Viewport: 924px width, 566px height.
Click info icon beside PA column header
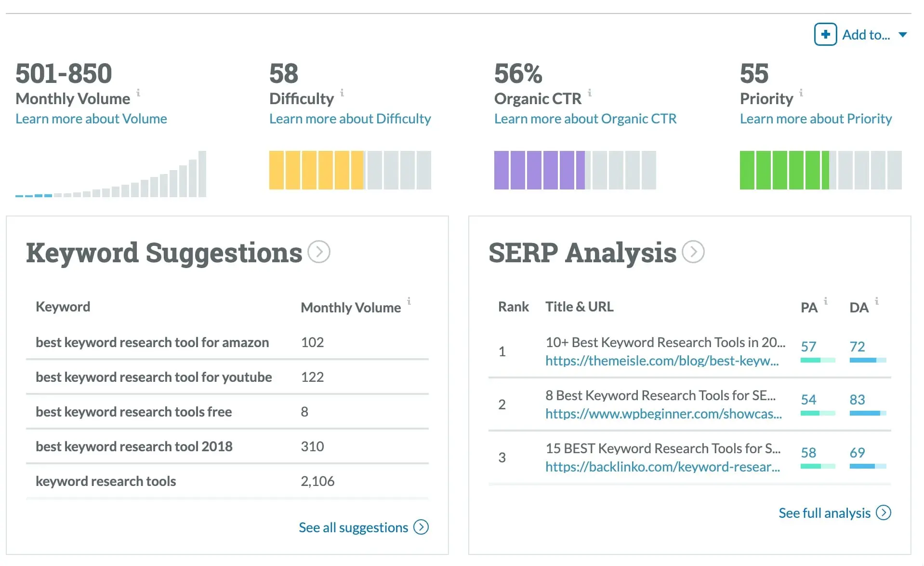(826, 301)
